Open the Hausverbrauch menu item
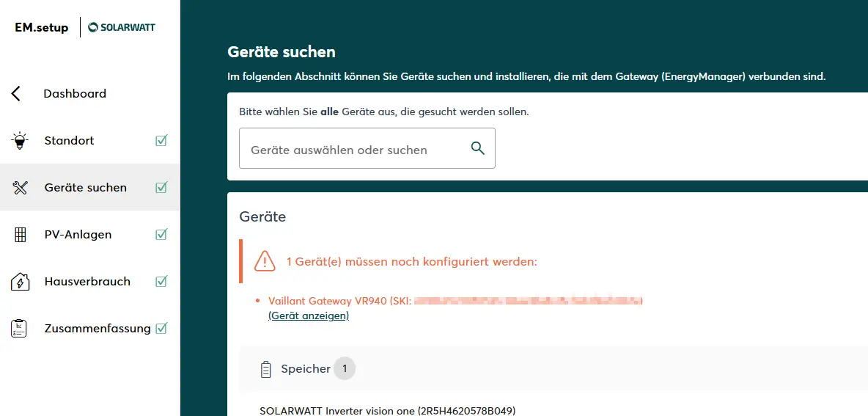Image resolution: width=868 pixels, height=416 pixels. tap(87, 282)
